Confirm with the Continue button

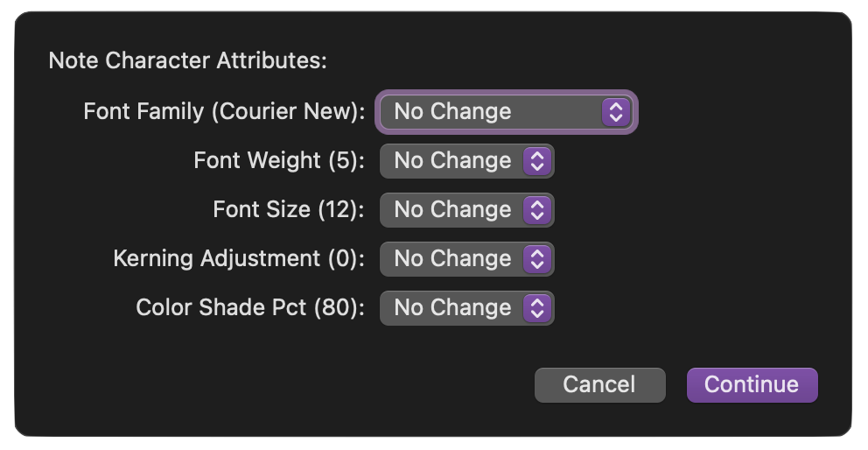(752, 384)
